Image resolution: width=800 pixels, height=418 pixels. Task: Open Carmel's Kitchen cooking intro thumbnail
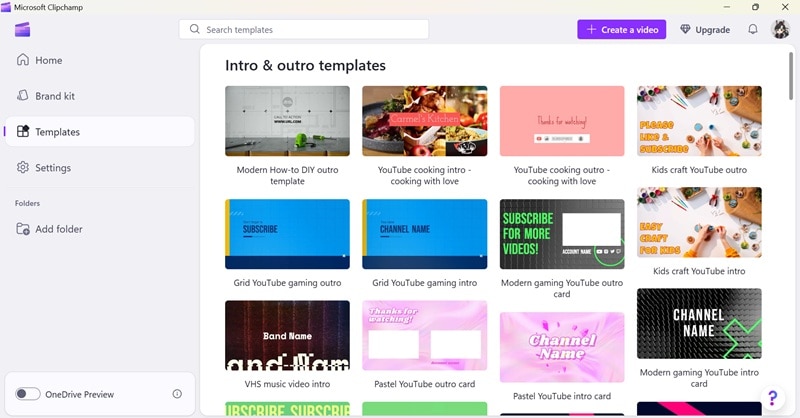point(424,121)
